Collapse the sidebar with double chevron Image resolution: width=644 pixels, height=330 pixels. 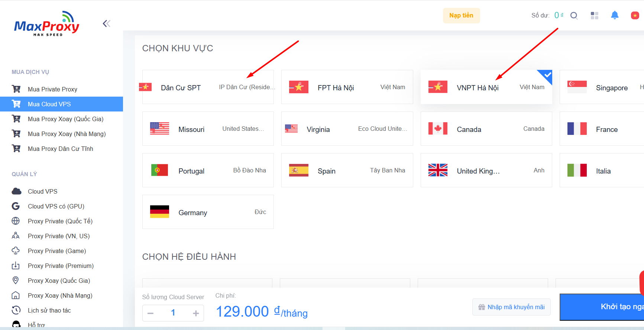pyautogui.click(x=107, y=24)
